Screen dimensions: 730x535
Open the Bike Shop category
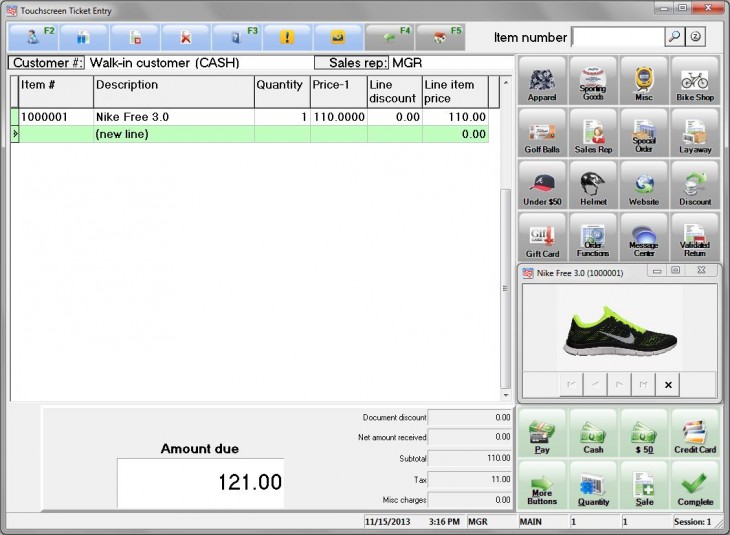click(x=695, y=81)
